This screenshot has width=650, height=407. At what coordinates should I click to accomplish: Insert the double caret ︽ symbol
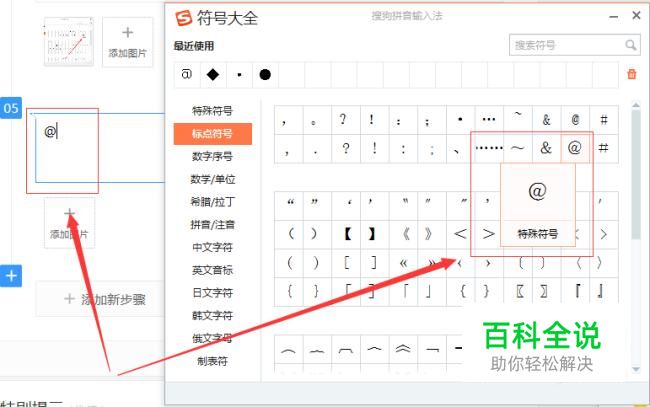(403, 349)
